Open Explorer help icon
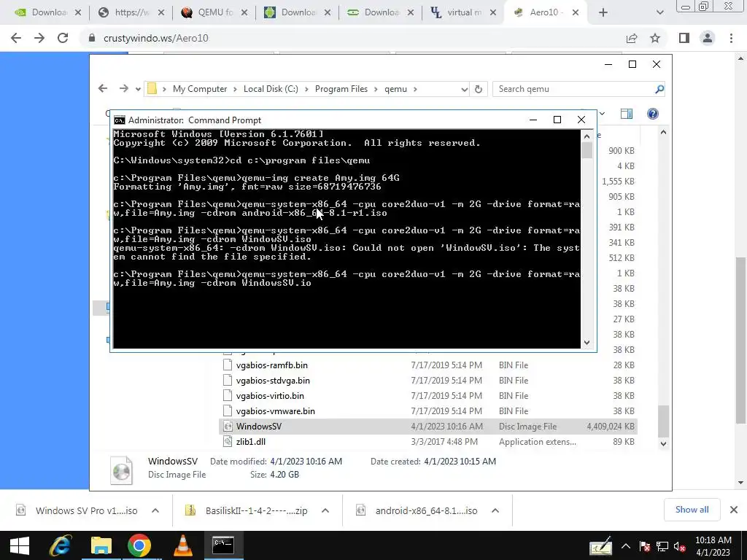Image resolution: width=747 pixels, height=560 pixels. (653, 113)
